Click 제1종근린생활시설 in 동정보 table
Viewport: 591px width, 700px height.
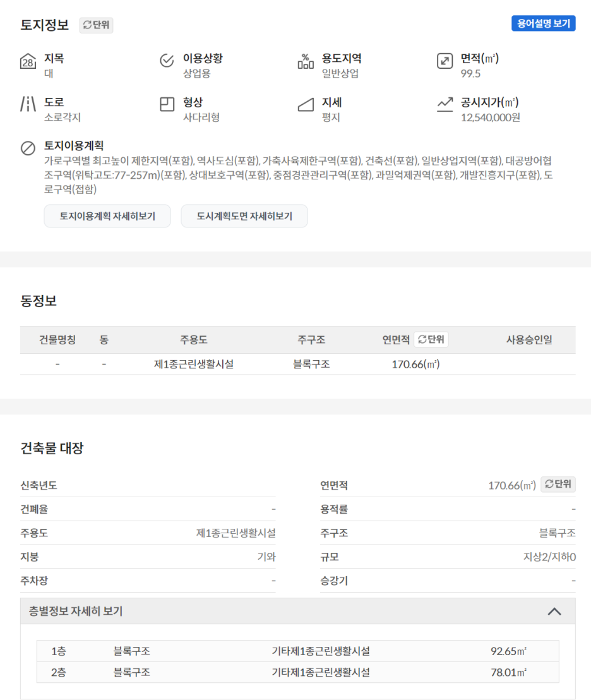tap(194, 365)
